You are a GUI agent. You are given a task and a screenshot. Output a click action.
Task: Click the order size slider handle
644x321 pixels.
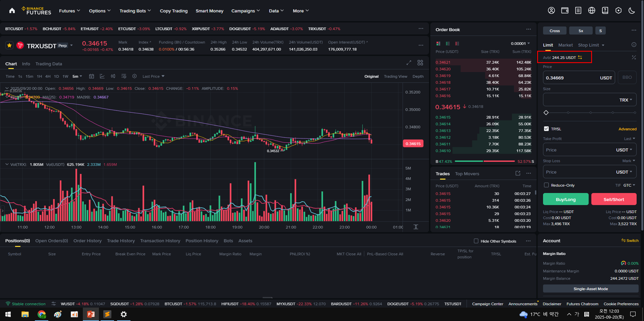click(546, 113)
